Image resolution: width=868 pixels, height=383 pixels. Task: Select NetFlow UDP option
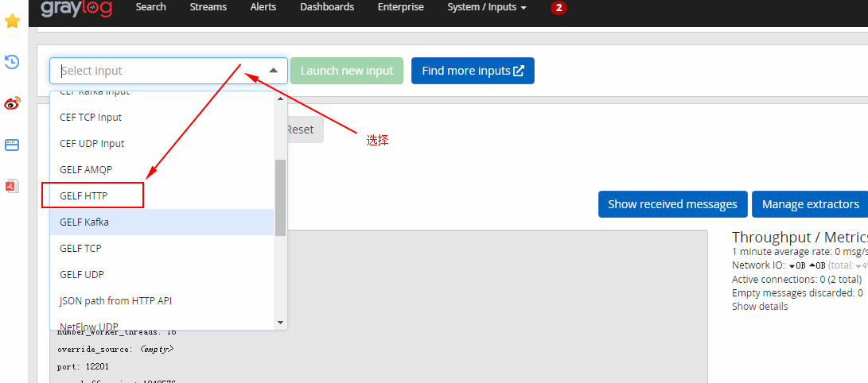click(x=162, y=323)
